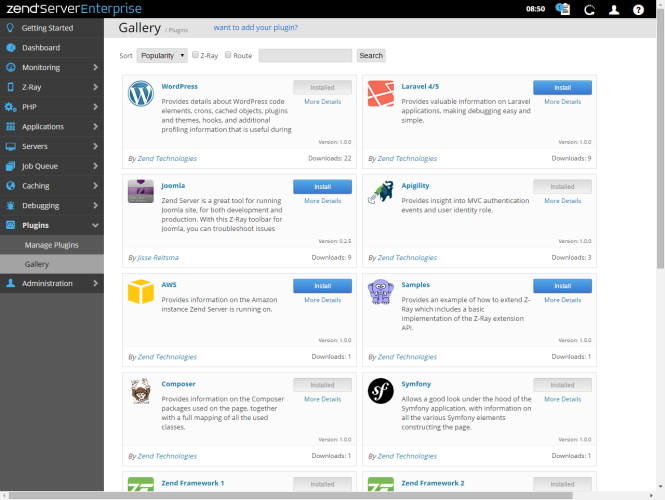Click the Symfony plugin logo
Viewport: 665px width, 500px height.
pos(380,390)
